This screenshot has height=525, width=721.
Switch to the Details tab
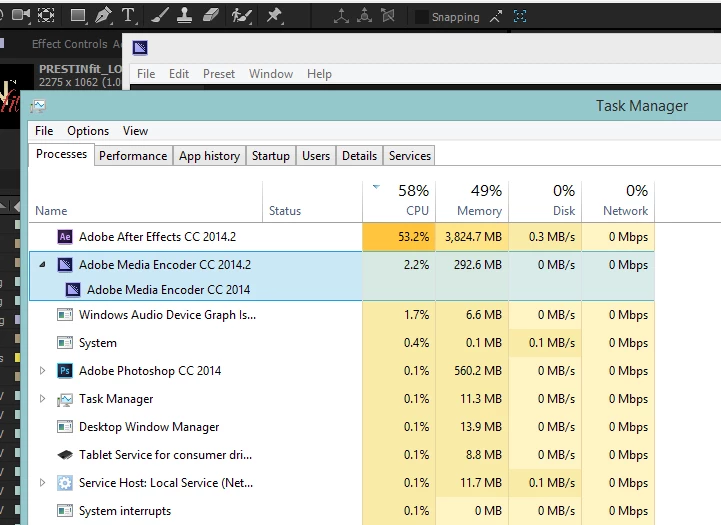click(x=359, y=156)
